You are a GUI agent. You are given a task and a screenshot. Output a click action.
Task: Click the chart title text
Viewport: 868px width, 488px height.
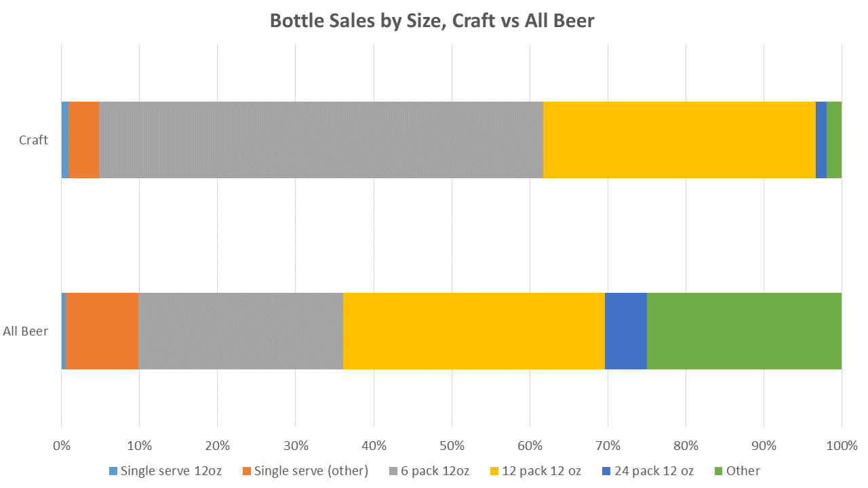click(x=432, y=20)
